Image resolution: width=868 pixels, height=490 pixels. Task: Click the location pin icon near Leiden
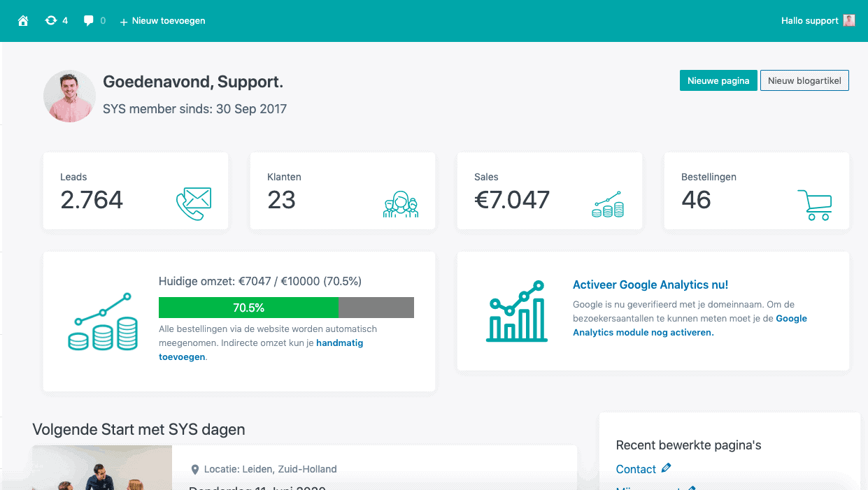pos(197,469)
